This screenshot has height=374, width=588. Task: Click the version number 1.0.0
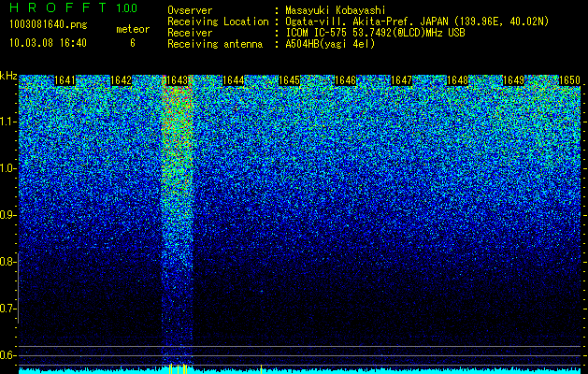pos(127,7)
